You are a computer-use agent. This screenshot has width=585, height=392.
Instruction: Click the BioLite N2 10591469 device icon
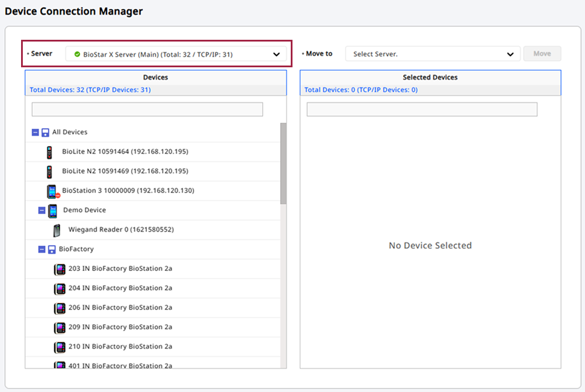pyautogui.click(x=50, y=171)
